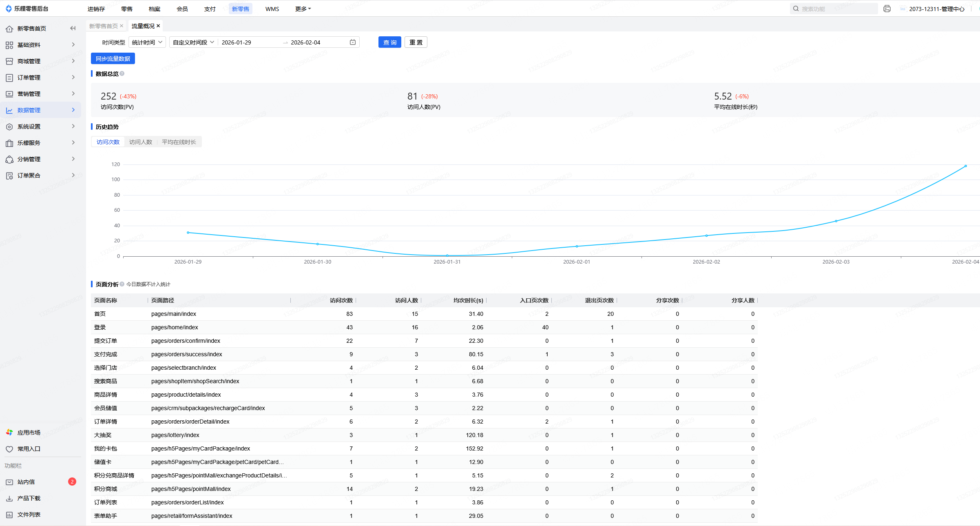Open the 更多 top menu
The image size is (980, 526).
click(303, 9)
